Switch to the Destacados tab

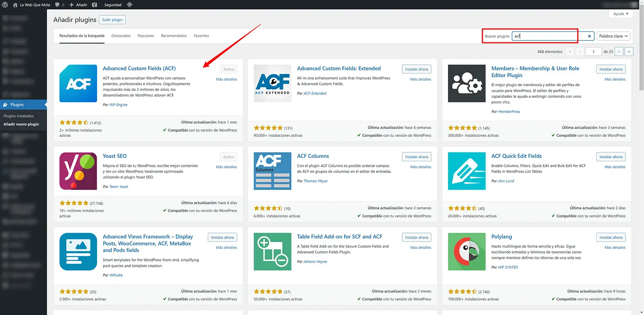pyautogui.click(x=121, y=36)
